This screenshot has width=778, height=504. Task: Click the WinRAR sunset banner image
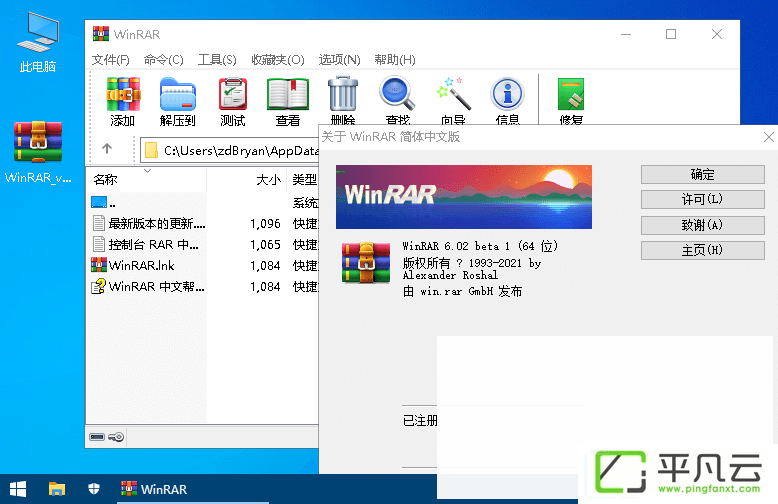tap(464, 197)
